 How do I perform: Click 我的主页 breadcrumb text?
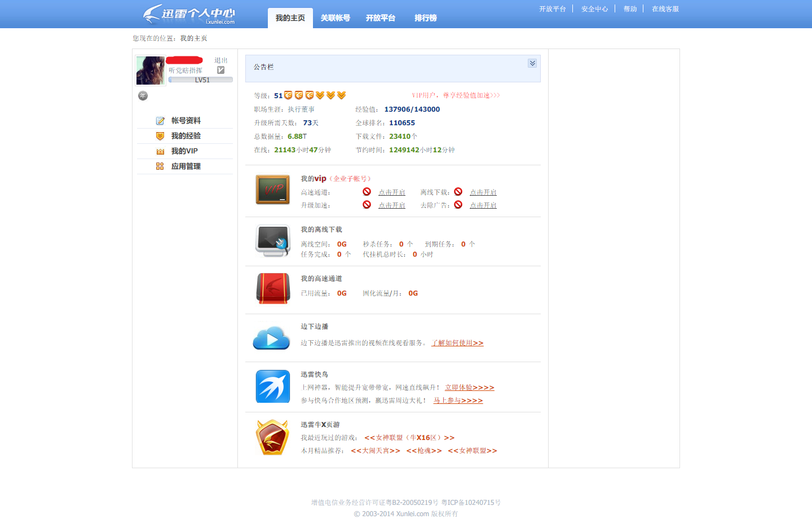(193, 38)
